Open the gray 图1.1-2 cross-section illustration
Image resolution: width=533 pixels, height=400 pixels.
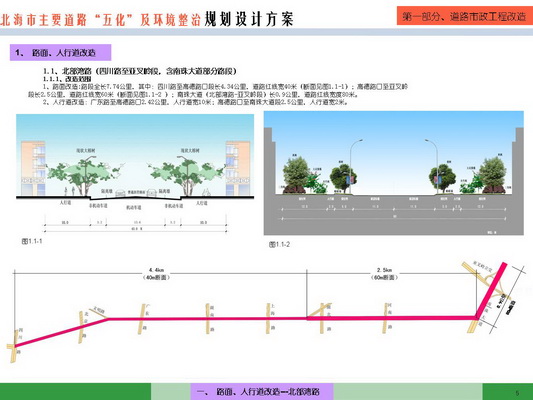394,173
